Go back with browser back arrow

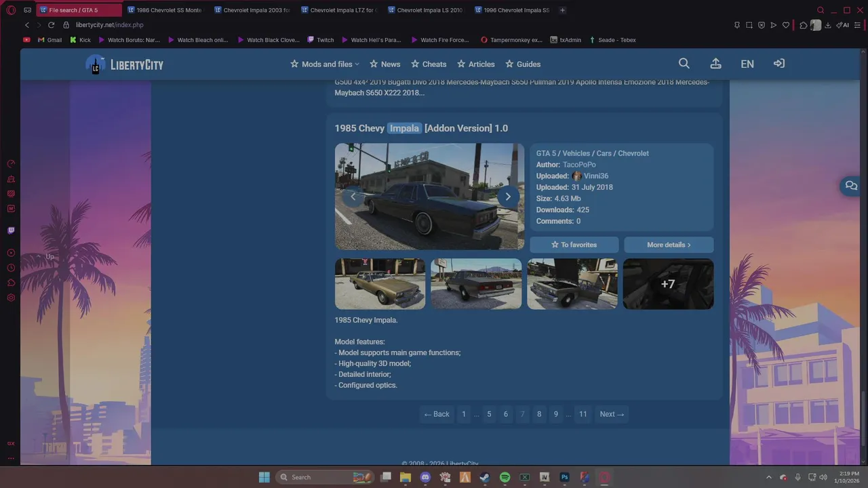tap(27, 25)
